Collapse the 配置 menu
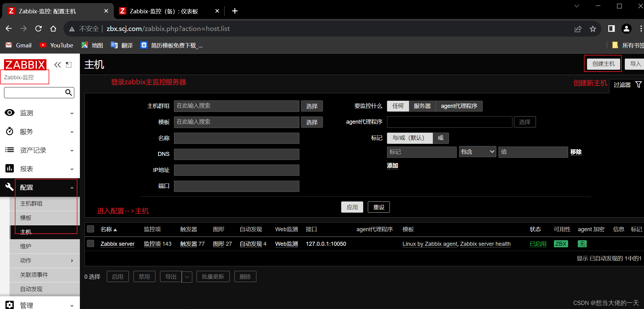The image size is (644, 309). click(40, 187)
